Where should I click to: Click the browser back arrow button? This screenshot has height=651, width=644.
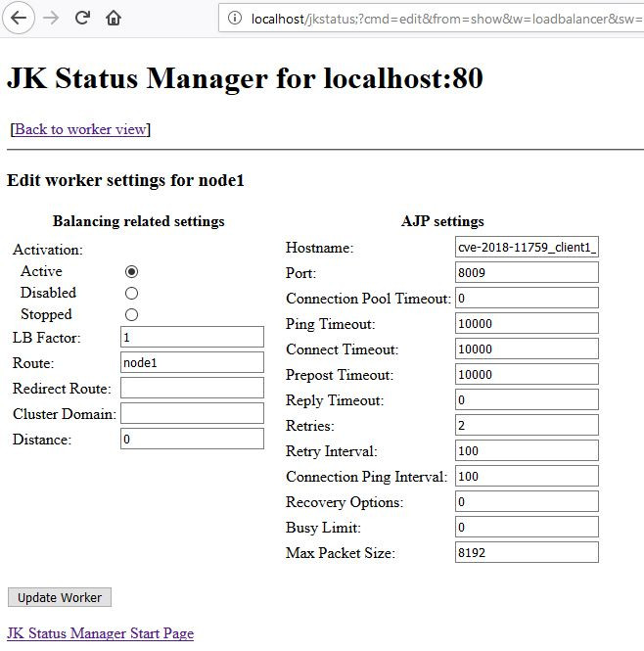coord(20,18)
